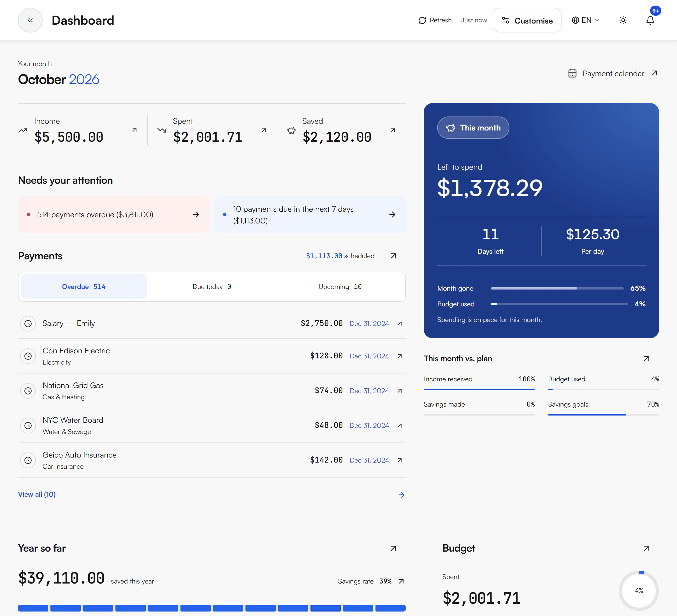Open This month vs. plan arrow

coord(646,358)
